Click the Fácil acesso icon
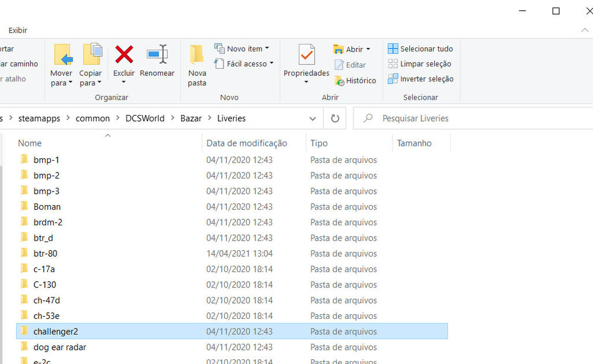Viewport: 593px width, 364px height. click(x=219, y=63)
